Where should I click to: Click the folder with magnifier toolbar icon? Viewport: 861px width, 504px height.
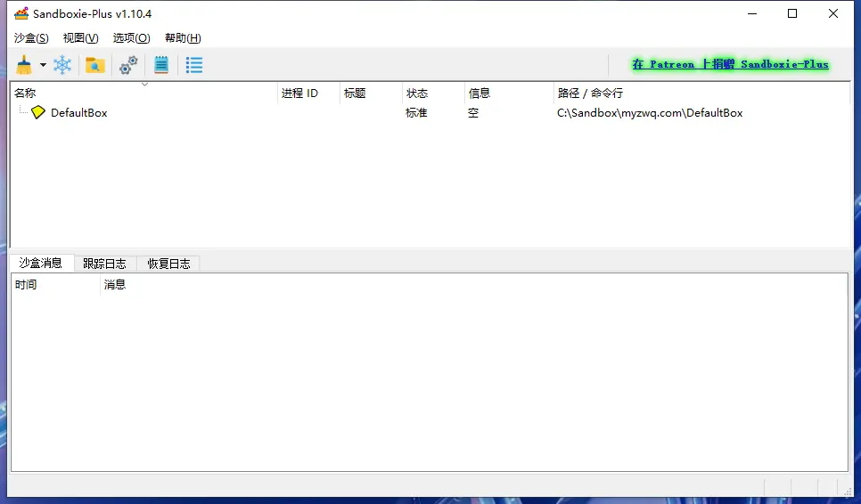coord(94,65)
